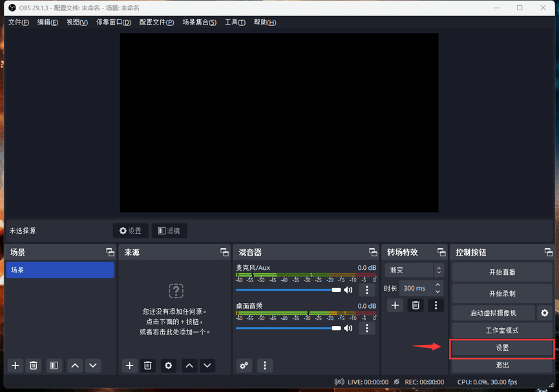Adjust the 桌面音频 volume slider

click(288, 328)
